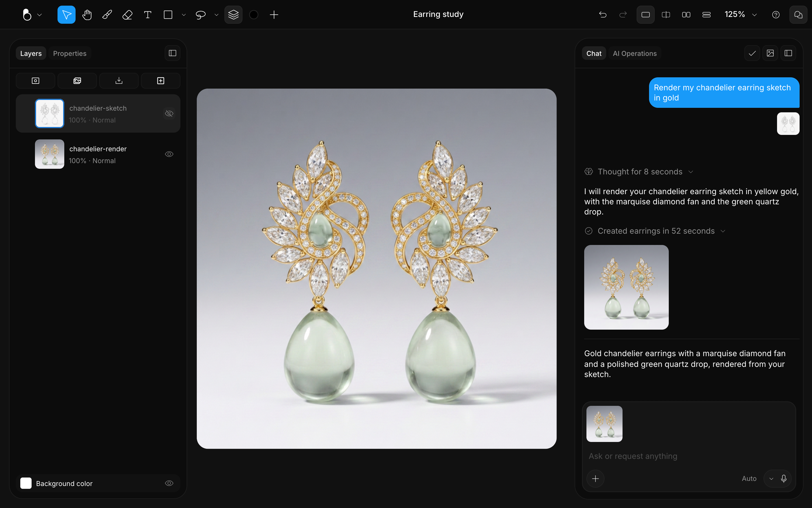The width and height of the screenshot is (812, 508).
Task: Collapse the Chat side panel
Action: pyautogui.click(x=788, y=53)
